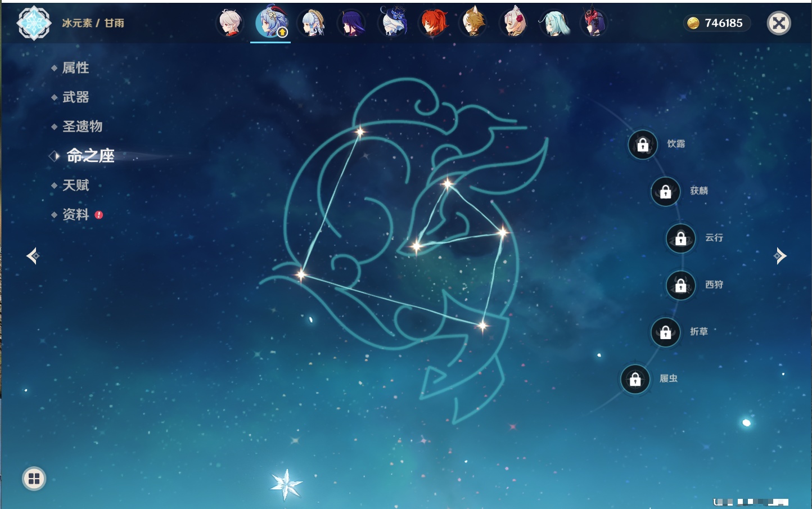
Task: Select Gorou's avatar with dog ears
Action: click(473, 23)
